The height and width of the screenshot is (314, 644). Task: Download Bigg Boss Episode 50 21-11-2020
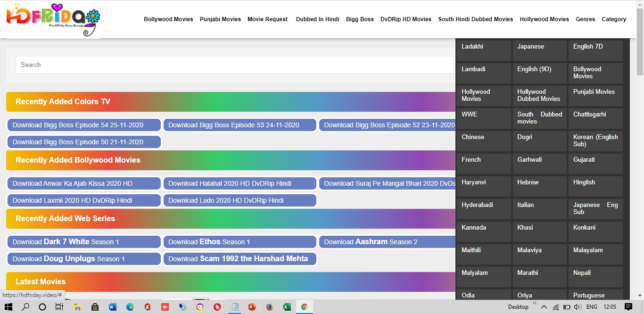pyautogui.click(x=84, y=142)
